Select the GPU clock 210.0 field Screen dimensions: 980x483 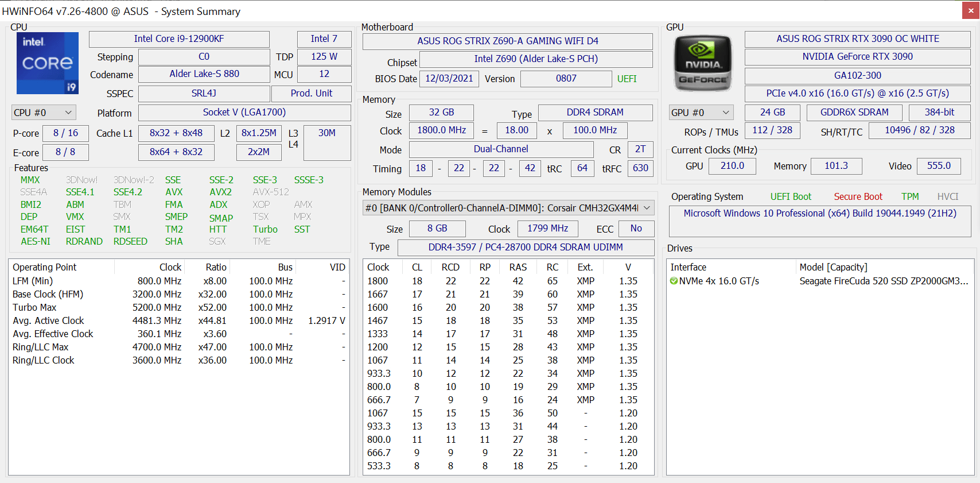732,166
